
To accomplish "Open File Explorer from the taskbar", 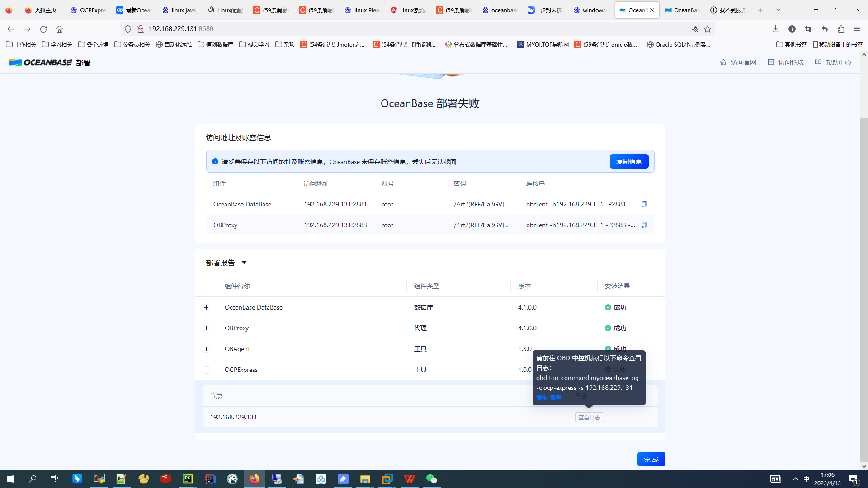I will (365, 479).
